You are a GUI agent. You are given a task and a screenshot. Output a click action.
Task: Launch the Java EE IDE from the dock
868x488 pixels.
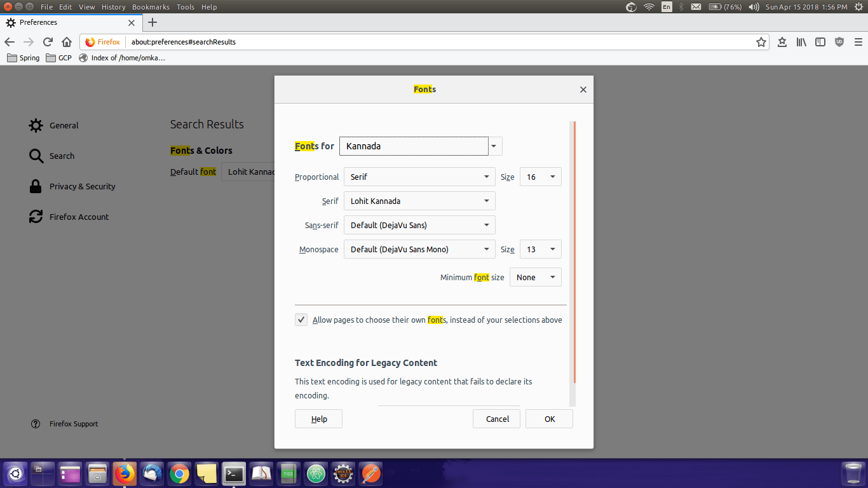click(343, 473)
